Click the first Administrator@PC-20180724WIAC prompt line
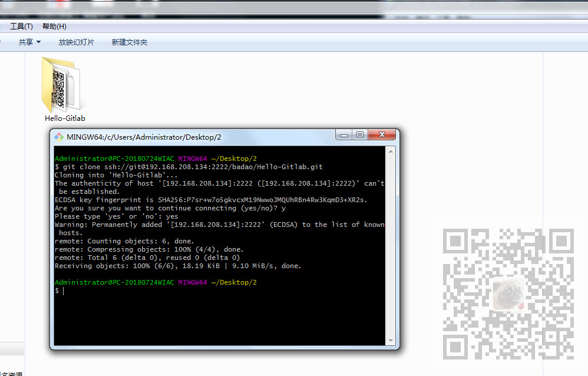Image resolution: width=588 pixels, height=376 pixels. (156, 159)
